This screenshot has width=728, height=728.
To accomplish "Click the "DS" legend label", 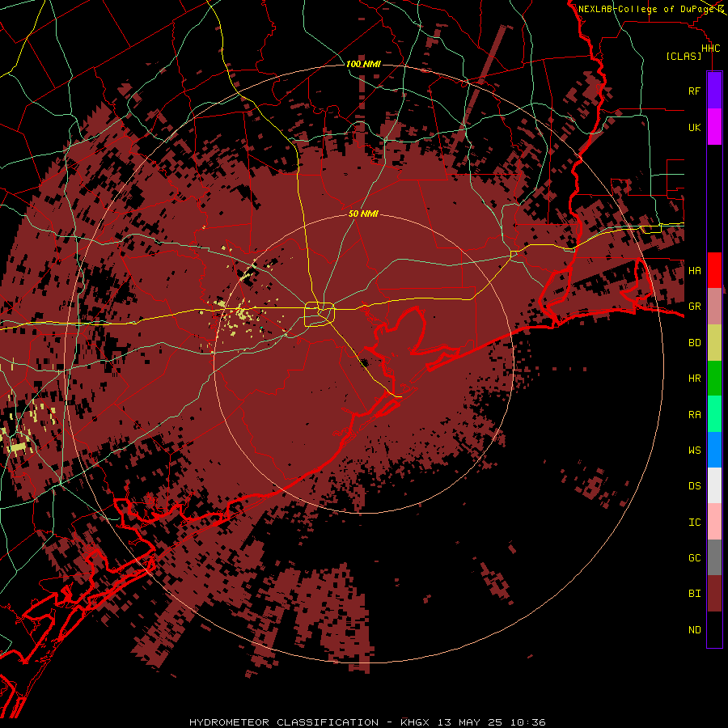I will pos(694,486).
